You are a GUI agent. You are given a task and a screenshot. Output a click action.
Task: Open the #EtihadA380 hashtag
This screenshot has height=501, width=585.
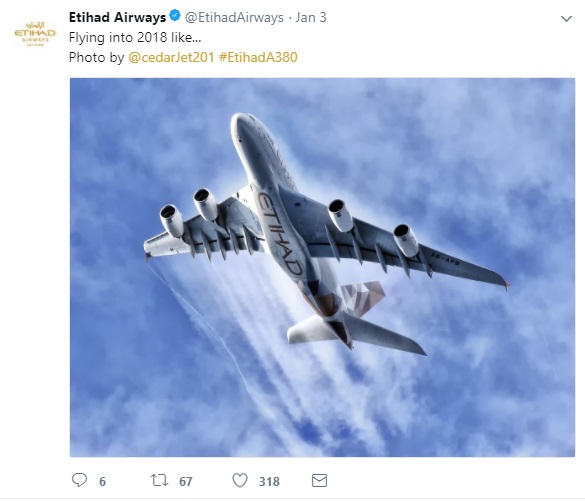pyautogui.click(x=258, y=57)
